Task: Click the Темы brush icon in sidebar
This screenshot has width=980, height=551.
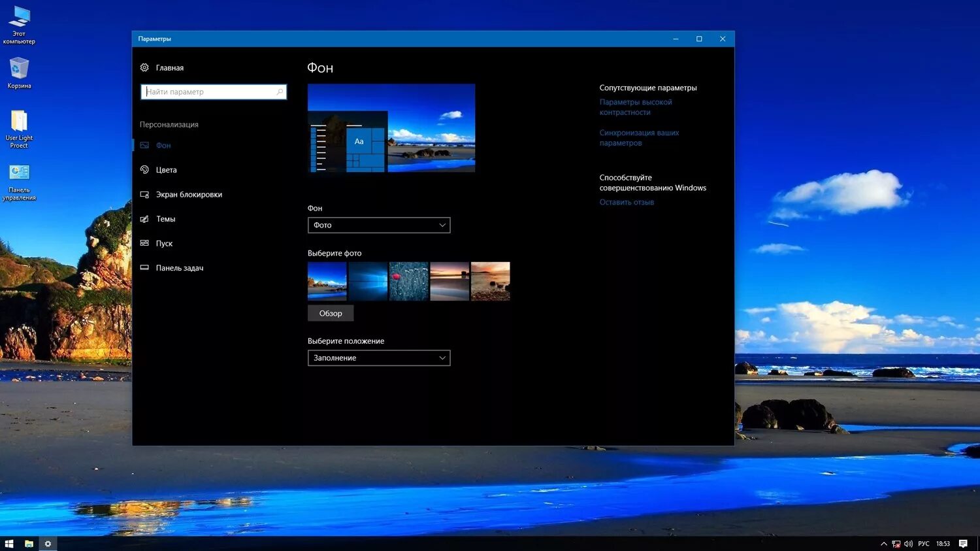Action: point(144,218)
